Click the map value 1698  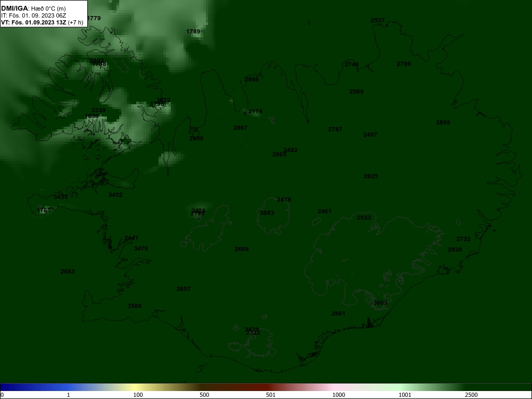click(x=92, y=116)
